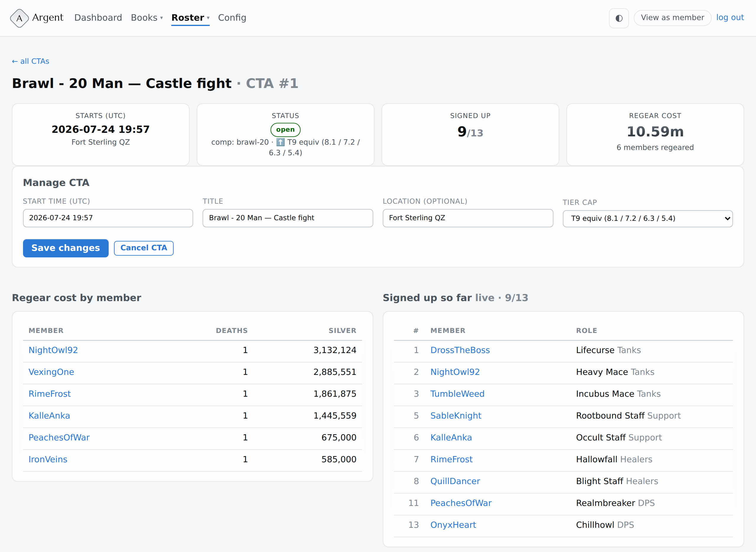756x552 pixels.
Task: Click the open status badge
Action: click(x=285, y=130)
